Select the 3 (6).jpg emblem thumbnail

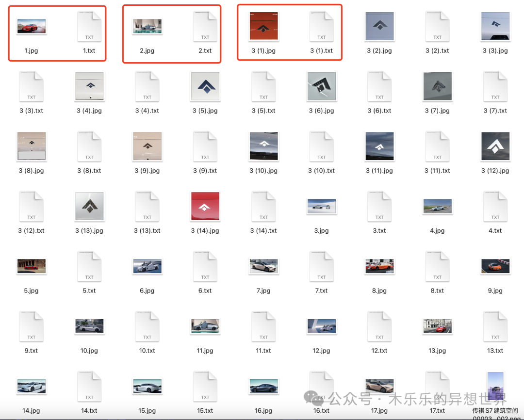322,86
